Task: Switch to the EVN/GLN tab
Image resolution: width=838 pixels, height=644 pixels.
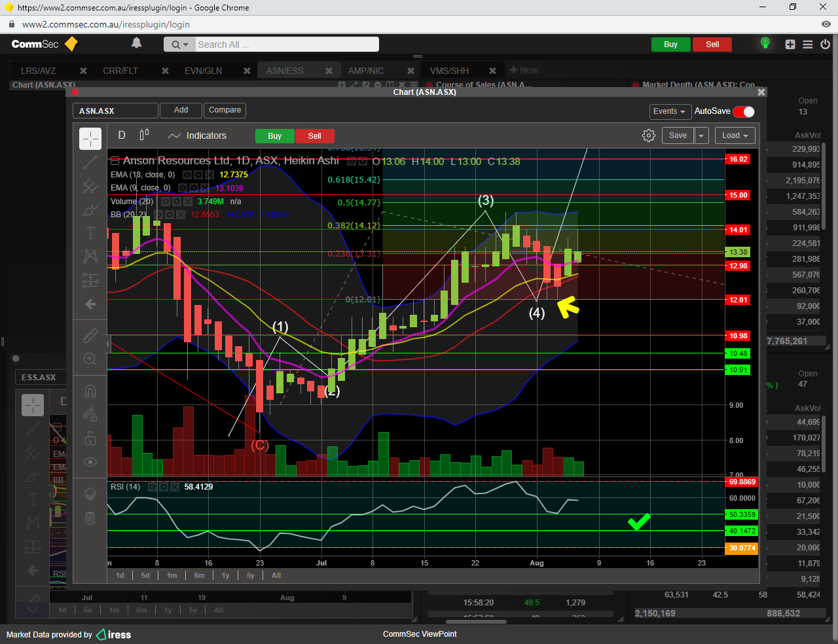Action: [203, 71]
